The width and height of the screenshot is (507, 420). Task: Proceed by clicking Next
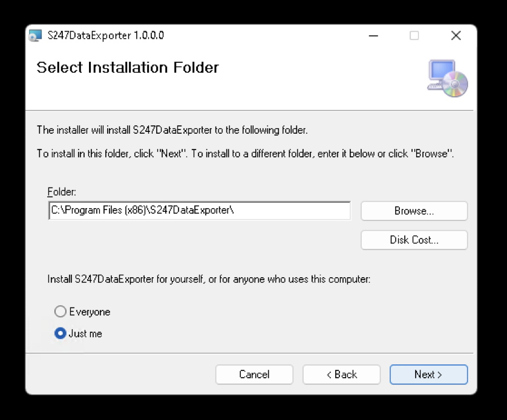pyautogui.click(x=428, y=374)
